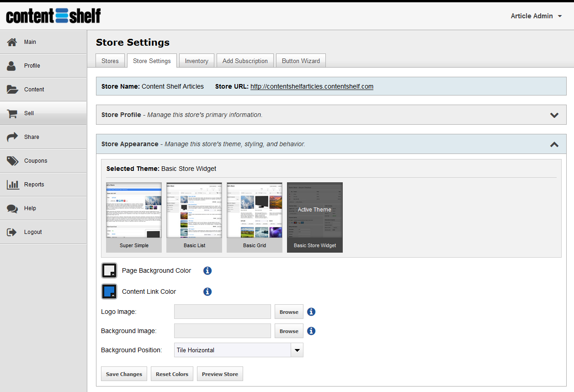
Task: Click the Preview Store button
Action: [220, 374]
